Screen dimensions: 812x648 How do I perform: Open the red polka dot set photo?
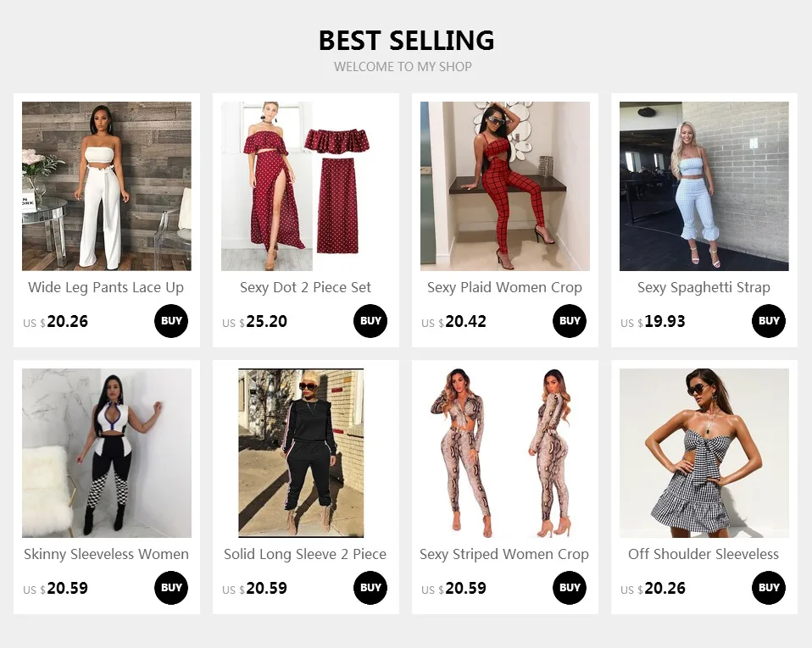305,186
